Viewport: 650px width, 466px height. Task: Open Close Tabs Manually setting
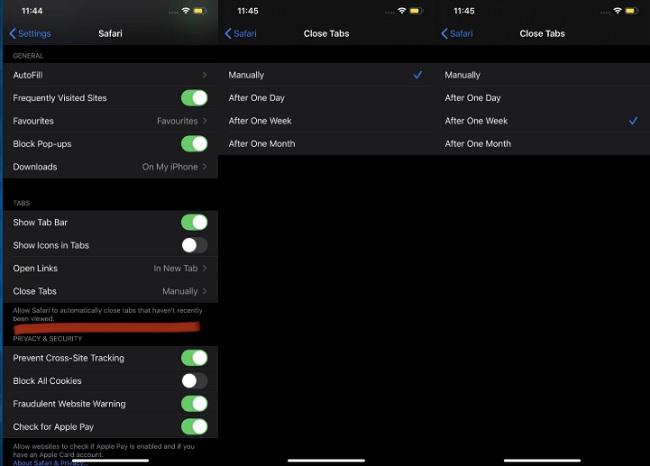click(110, 291)
